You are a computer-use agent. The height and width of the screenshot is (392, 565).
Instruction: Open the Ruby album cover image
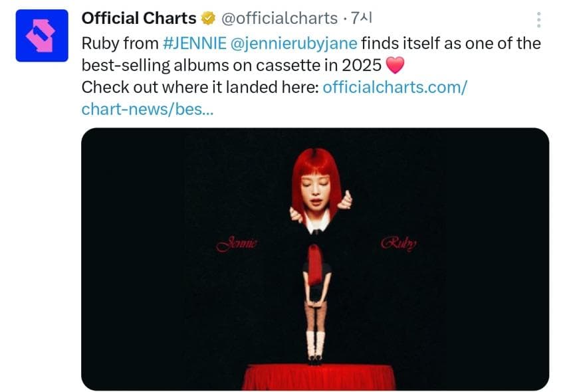tap(315, 259)
